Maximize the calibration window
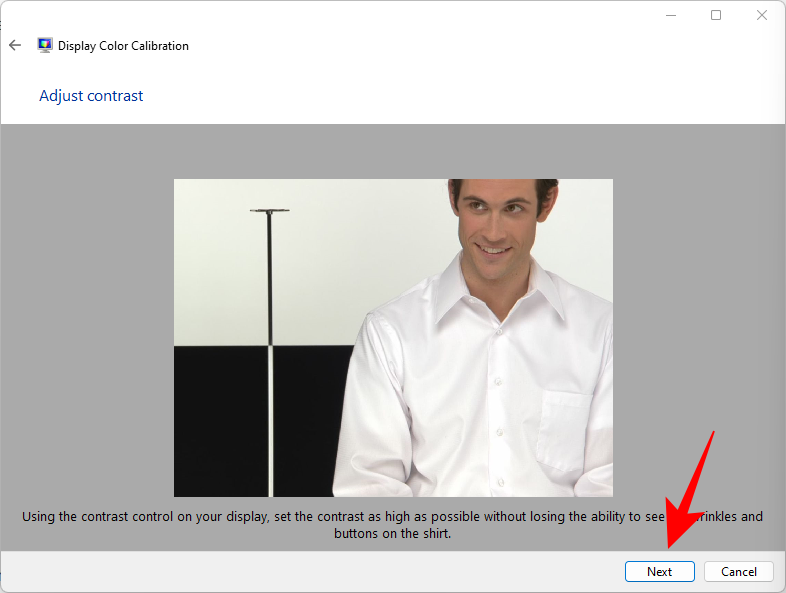Viewport: 786px width, 593px height. 716,16
